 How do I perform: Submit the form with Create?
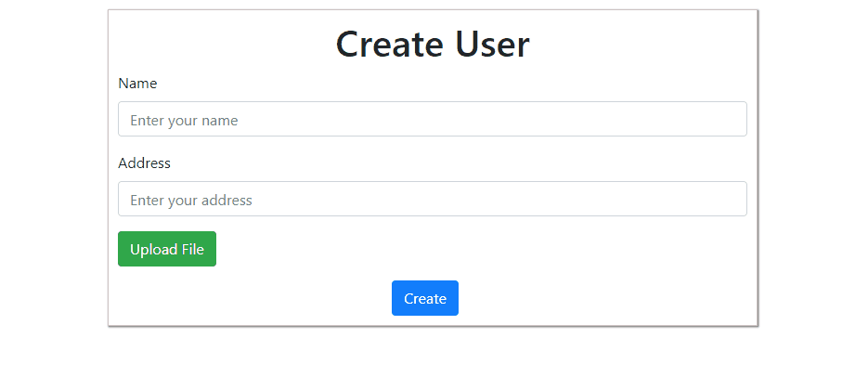[x=424, y=298]
